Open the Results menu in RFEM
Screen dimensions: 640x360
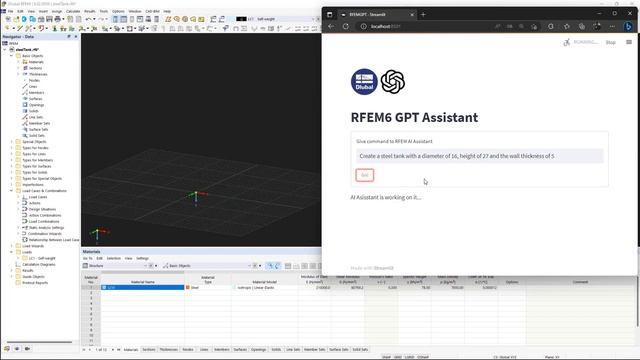click(89, 11)
